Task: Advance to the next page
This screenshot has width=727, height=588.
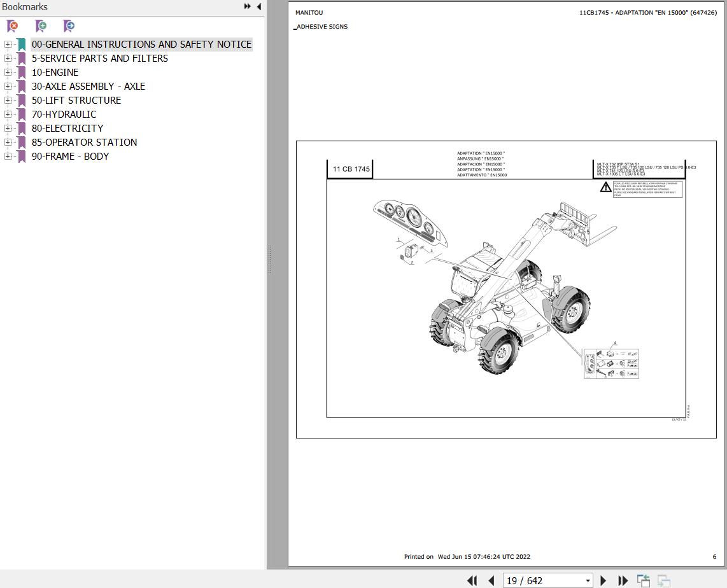Action: click(603, 580)
